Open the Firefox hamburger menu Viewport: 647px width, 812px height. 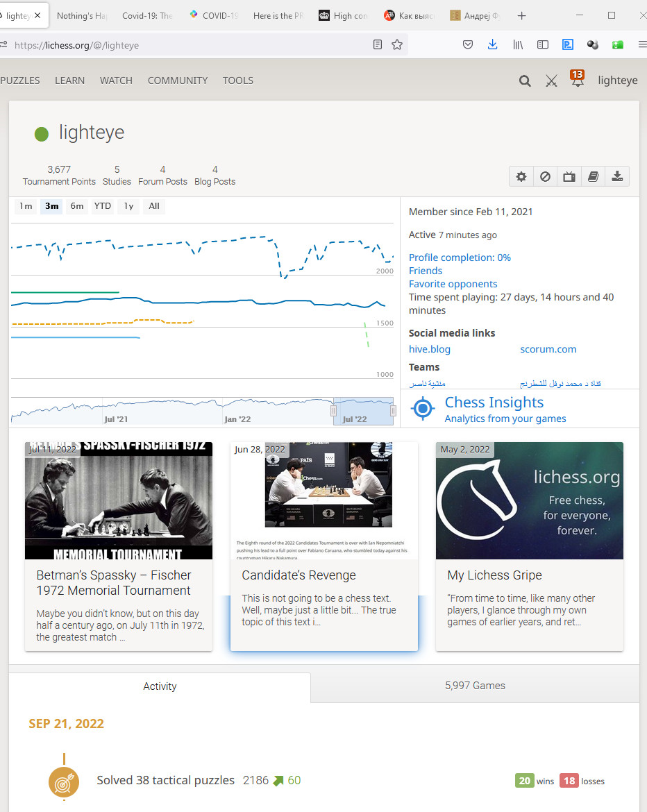[642, 44]
